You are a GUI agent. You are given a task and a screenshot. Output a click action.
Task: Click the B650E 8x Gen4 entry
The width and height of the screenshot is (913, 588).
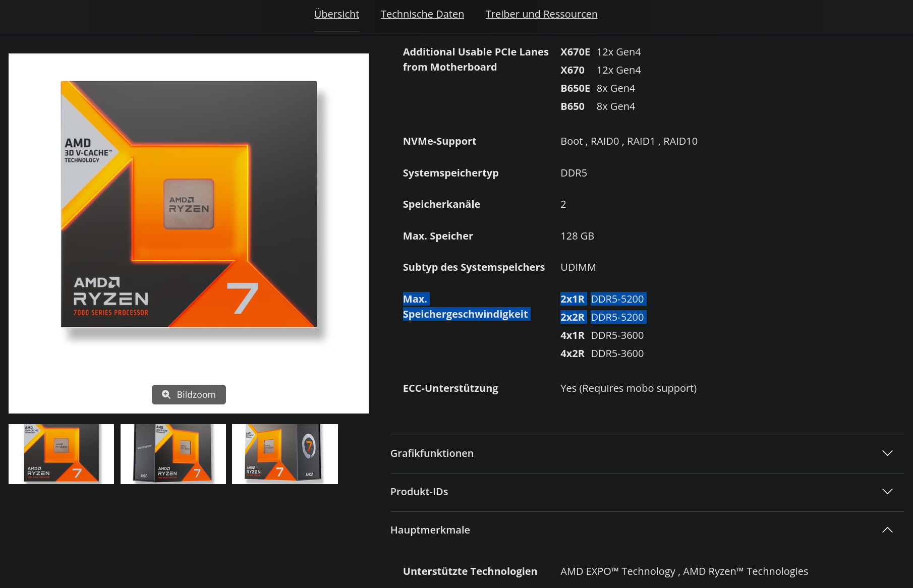(x=598, y=88)
